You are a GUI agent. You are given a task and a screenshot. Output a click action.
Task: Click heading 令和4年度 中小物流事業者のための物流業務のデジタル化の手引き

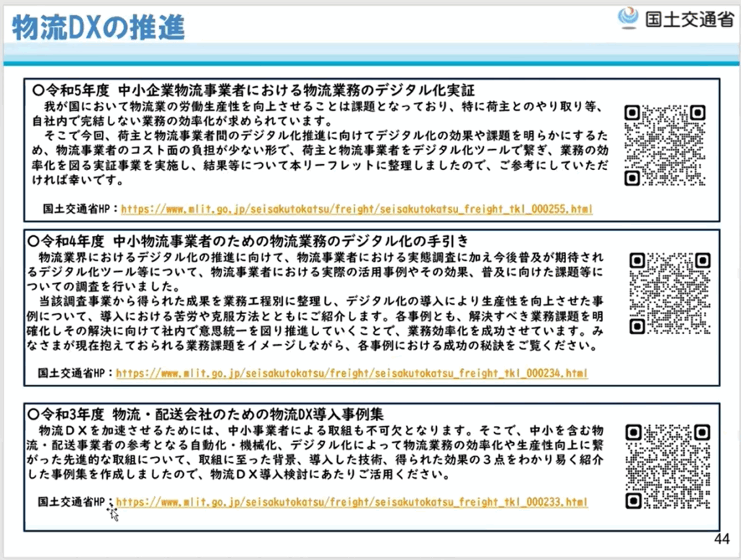click(248, 241)
